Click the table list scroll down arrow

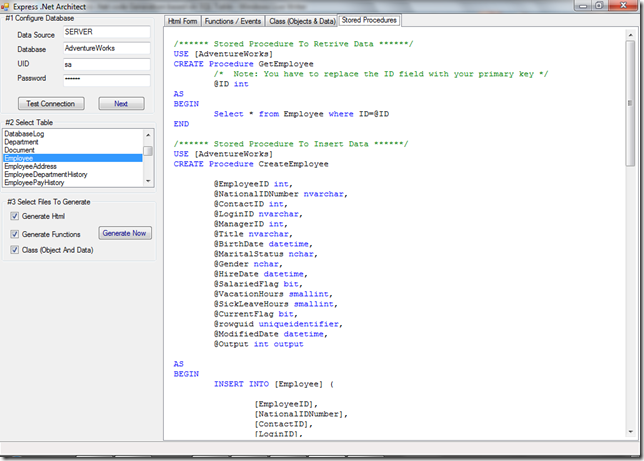(148, 181)
